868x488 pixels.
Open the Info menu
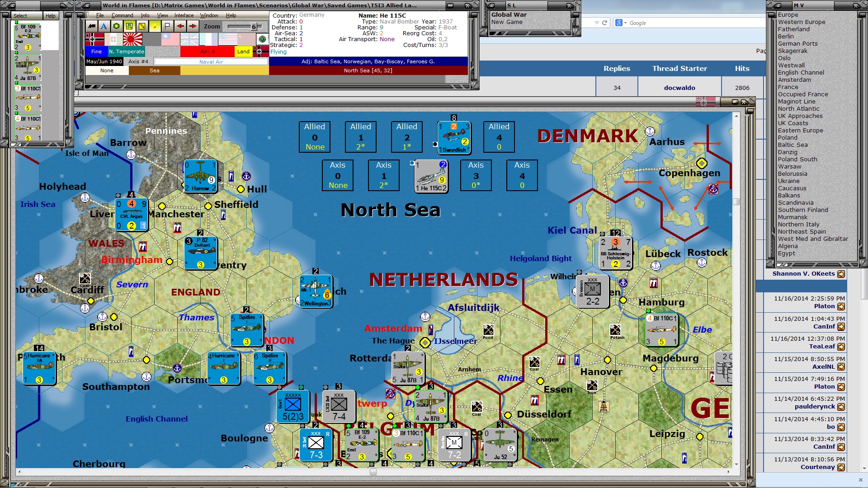click(x=145, y=15)
